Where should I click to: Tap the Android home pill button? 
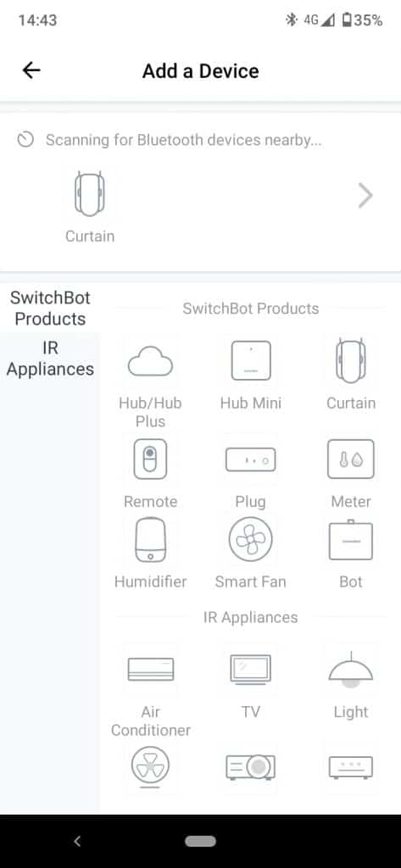[x=200, y=842]
